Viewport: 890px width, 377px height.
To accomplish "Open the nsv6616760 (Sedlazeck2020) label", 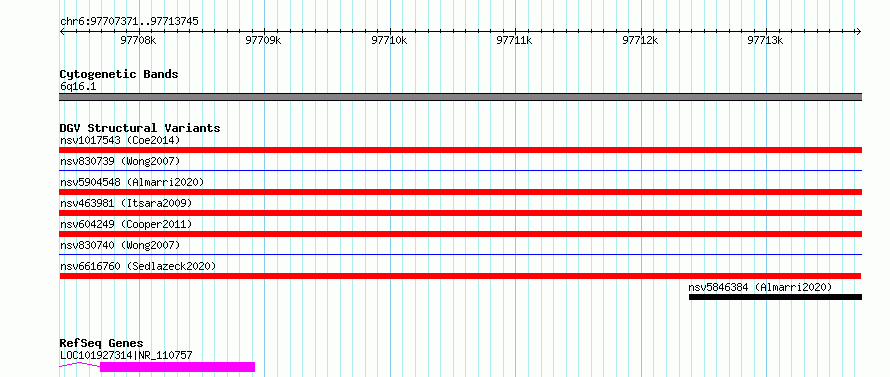I will 138,266.
